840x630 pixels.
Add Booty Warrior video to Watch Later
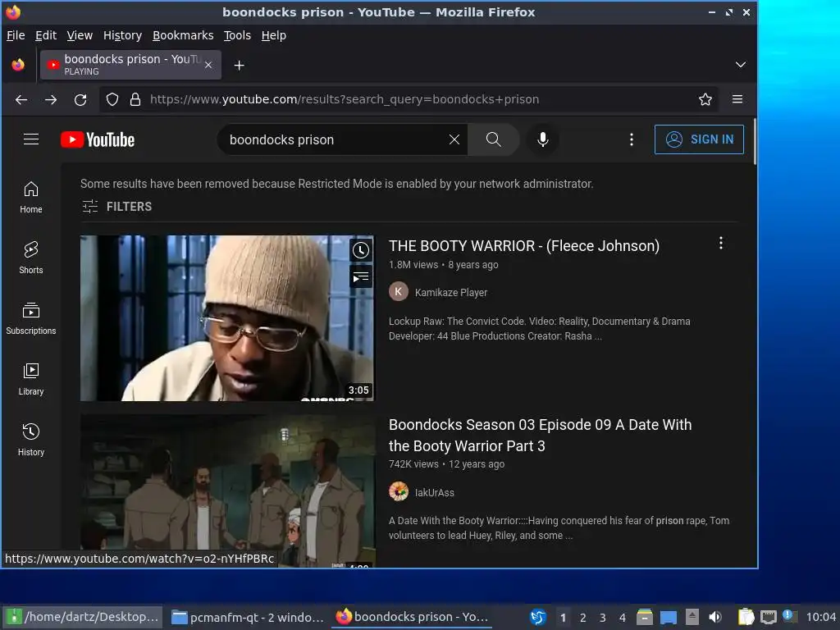[361, 250]
